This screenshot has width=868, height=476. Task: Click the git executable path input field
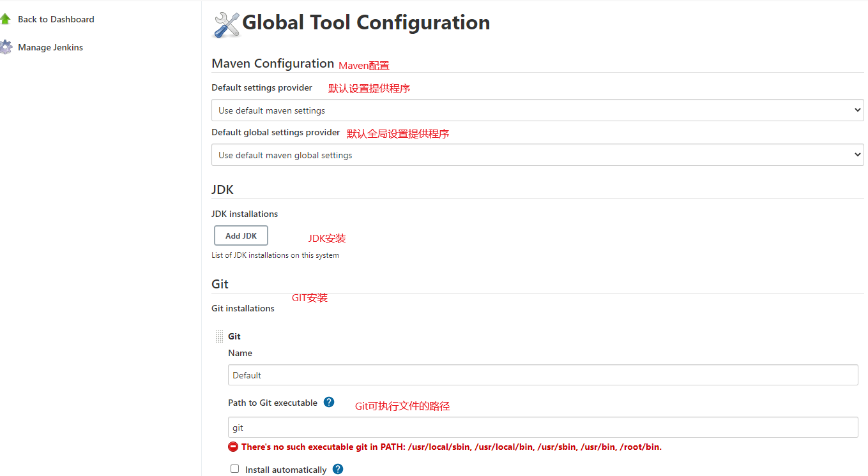447,427
